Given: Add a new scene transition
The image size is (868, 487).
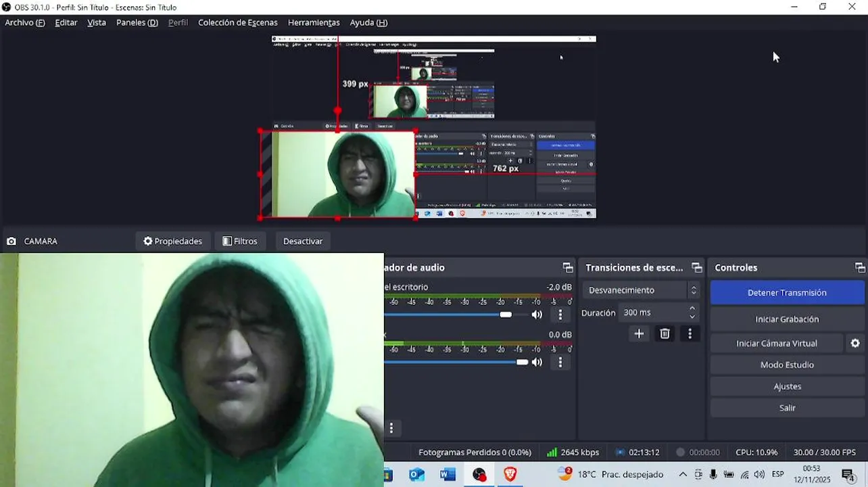Looking at the screenshot, I should 639,333.
